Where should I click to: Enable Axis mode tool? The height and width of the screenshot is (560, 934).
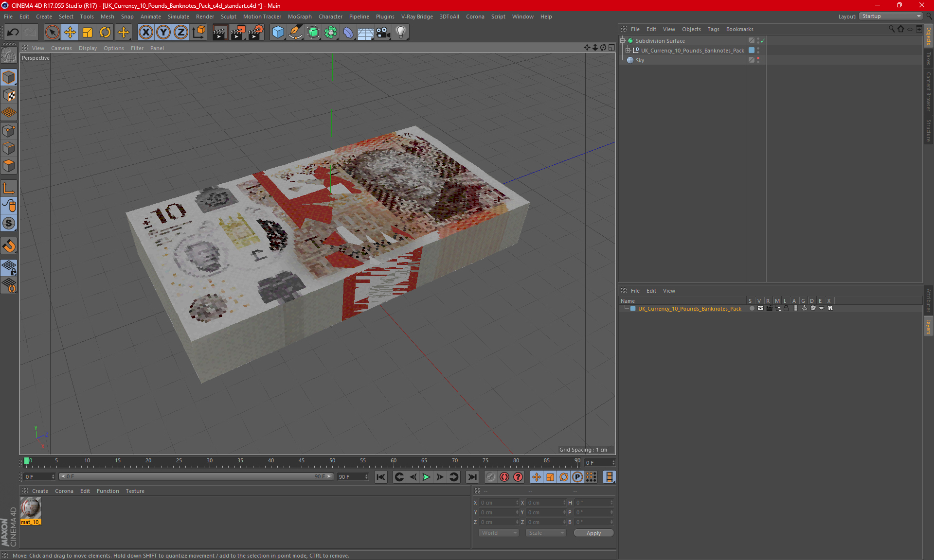[x=9, y=188]
